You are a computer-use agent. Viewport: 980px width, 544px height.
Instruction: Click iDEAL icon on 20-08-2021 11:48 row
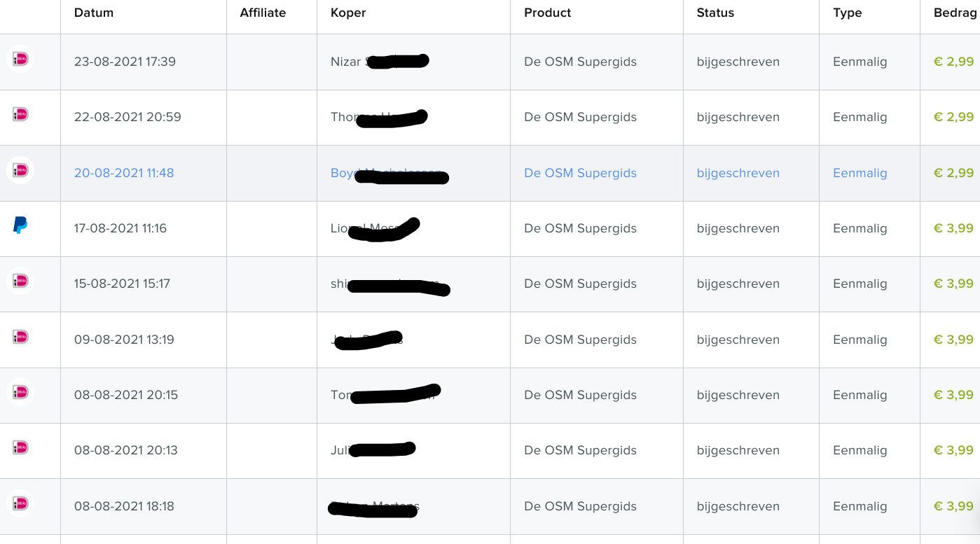20,170
